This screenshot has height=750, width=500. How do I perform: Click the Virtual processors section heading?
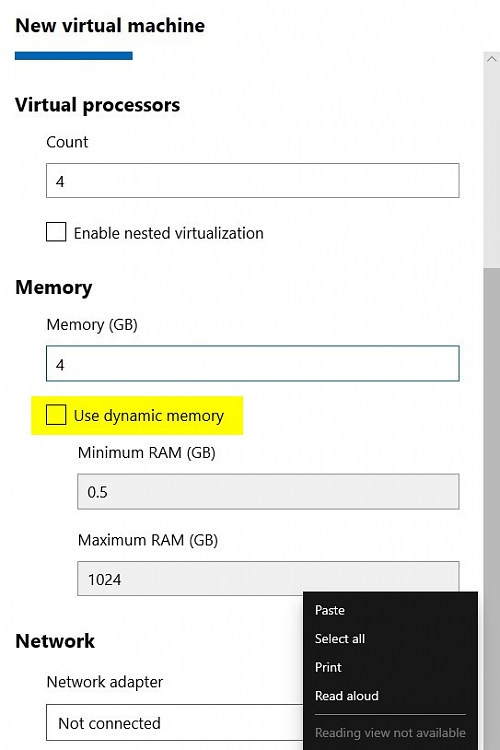(x=98, y=105)
